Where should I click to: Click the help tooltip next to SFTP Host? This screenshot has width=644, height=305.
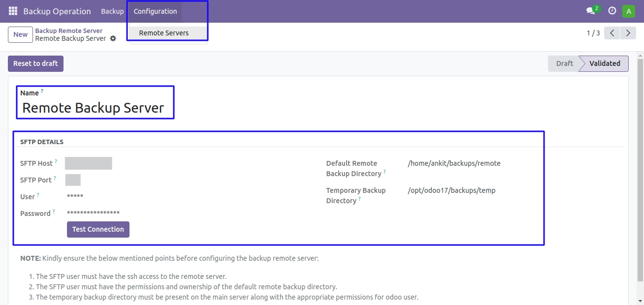(56, 161)
